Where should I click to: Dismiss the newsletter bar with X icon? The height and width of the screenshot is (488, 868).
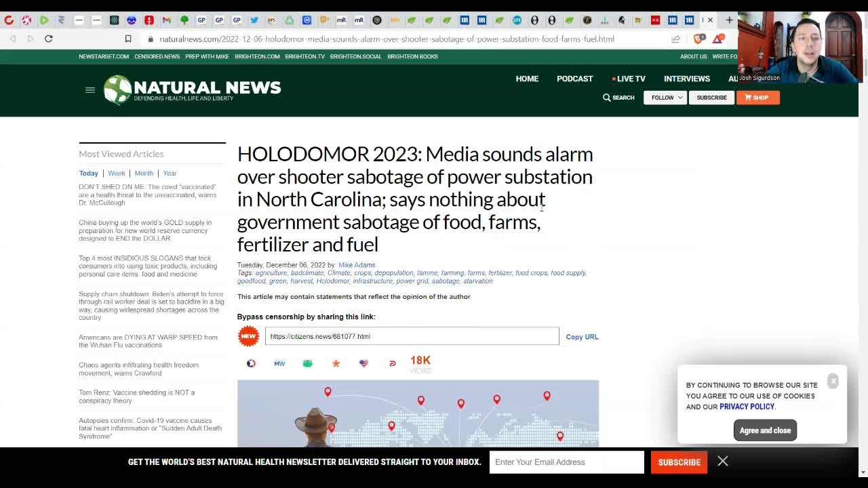click(x=723, y=462)
